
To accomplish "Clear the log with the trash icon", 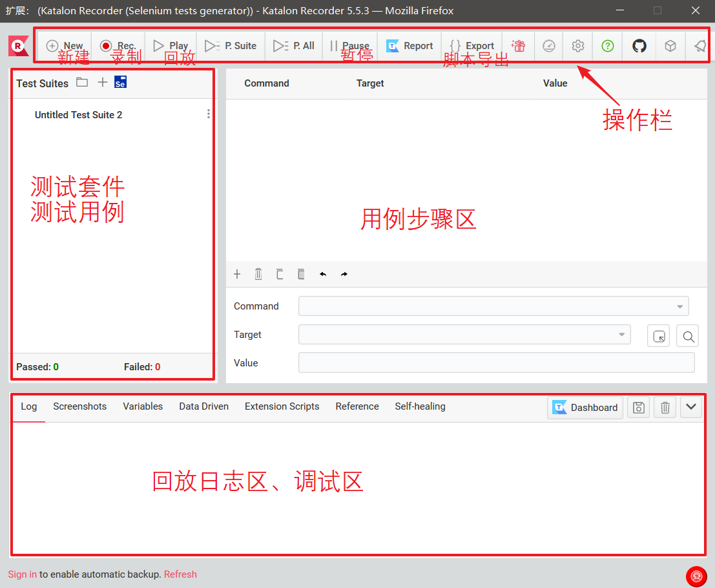I will point(665,407).
